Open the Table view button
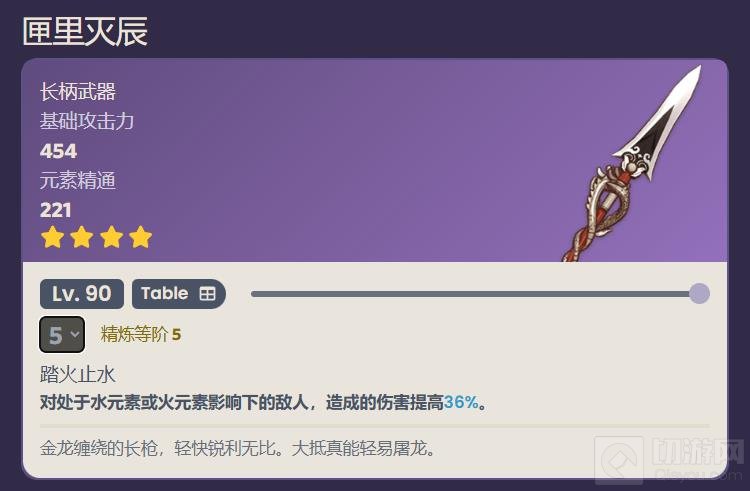 click(178, 294)
